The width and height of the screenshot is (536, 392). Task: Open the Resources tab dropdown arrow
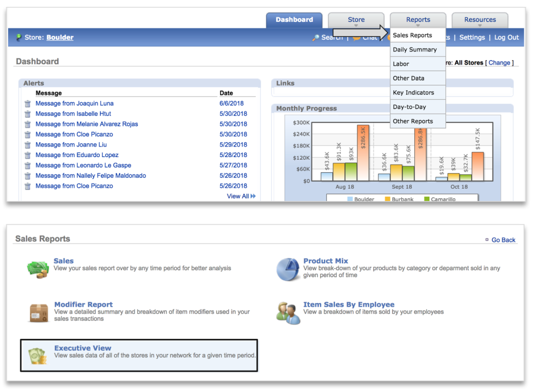pyautogui.click(x=480, y=24)
